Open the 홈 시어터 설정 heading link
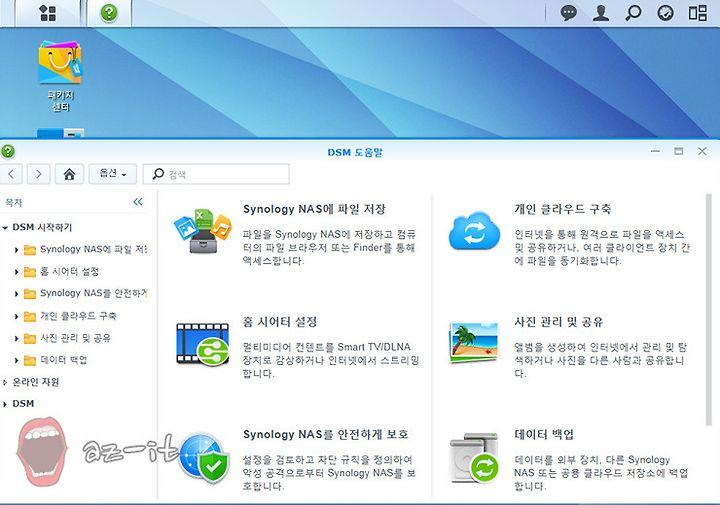 point(280,322)
